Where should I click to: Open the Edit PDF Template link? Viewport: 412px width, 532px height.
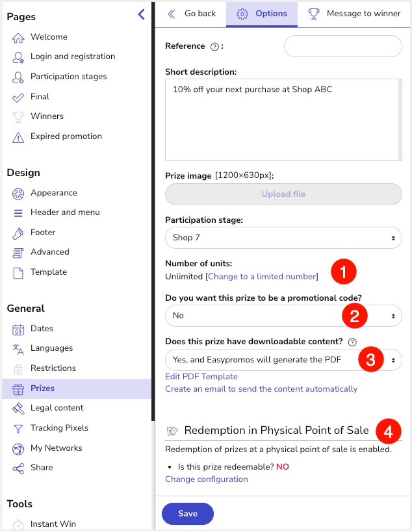[x=201, y=377]
